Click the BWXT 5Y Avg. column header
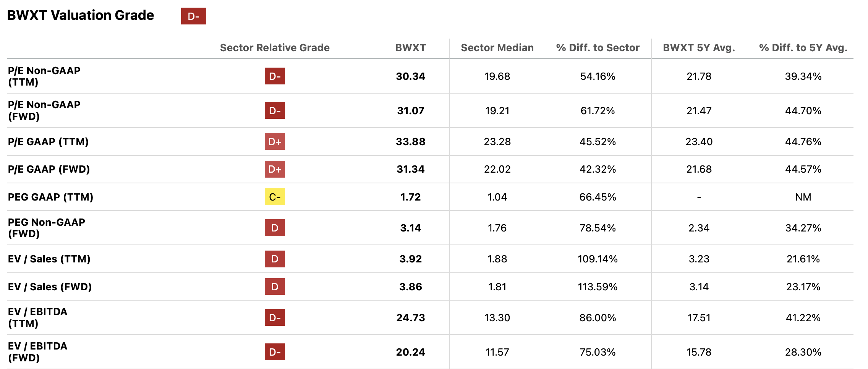Screen dimensions: 868x369 (x=699, y=48)
